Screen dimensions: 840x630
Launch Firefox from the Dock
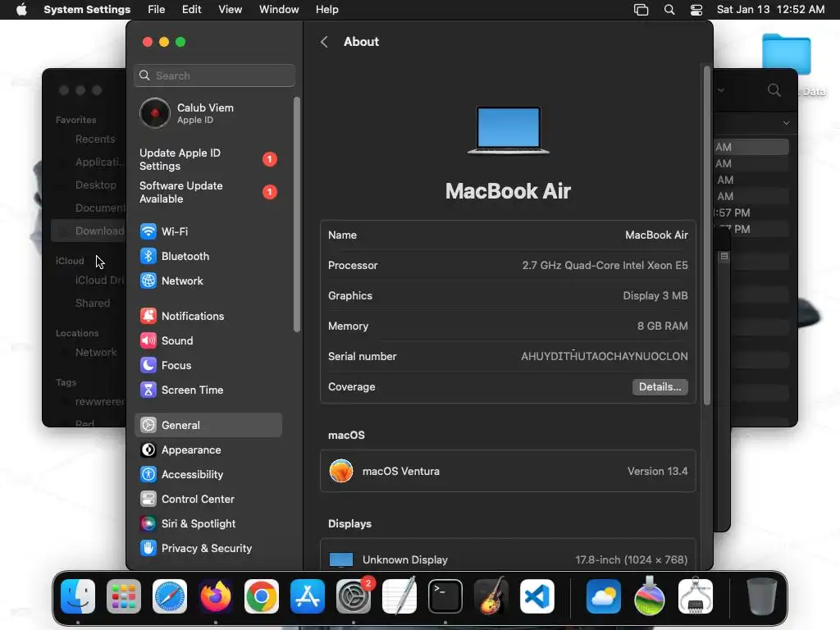(216, 596)
